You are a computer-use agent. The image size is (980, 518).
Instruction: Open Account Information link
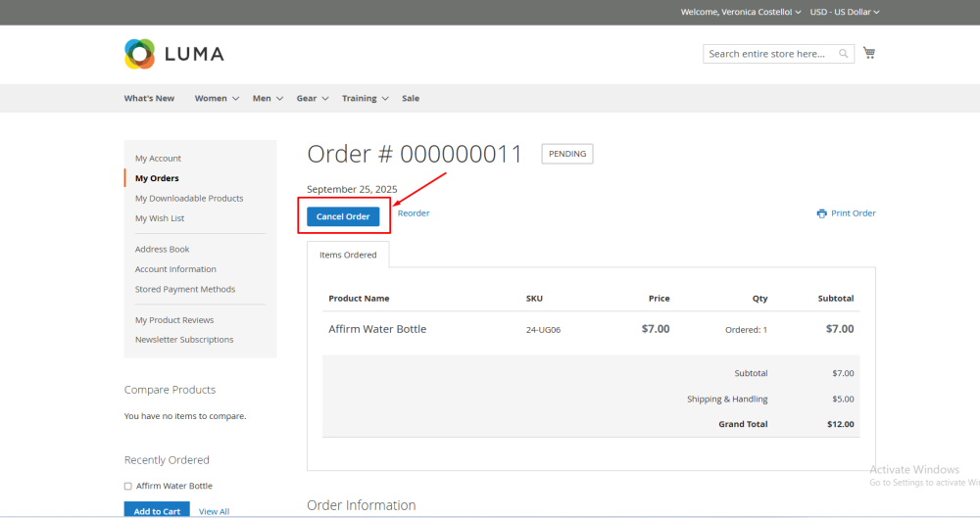(175, 268)
